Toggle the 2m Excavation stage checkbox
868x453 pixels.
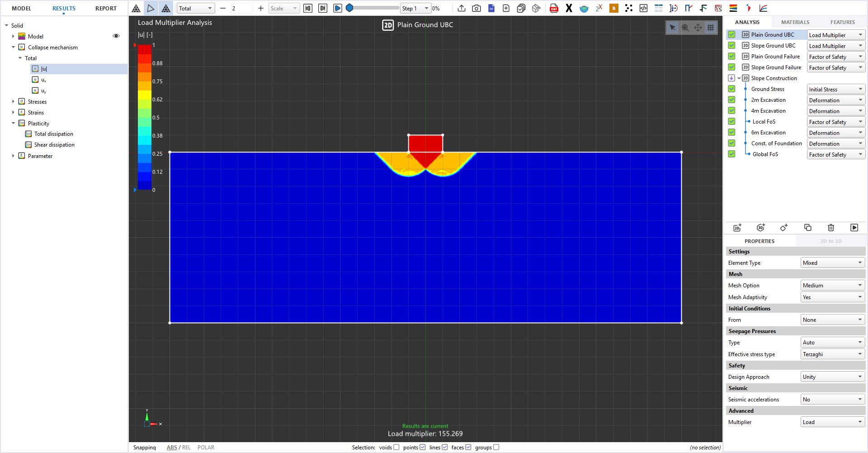click(x=731, y=100)
